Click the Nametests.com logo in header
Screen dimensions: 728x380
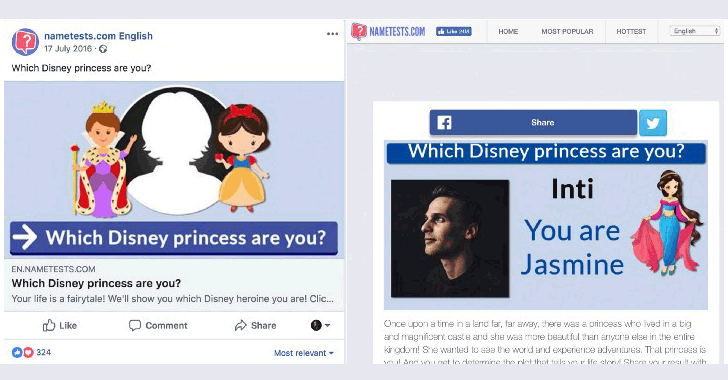pyautogui.click(x=388, y=32)
